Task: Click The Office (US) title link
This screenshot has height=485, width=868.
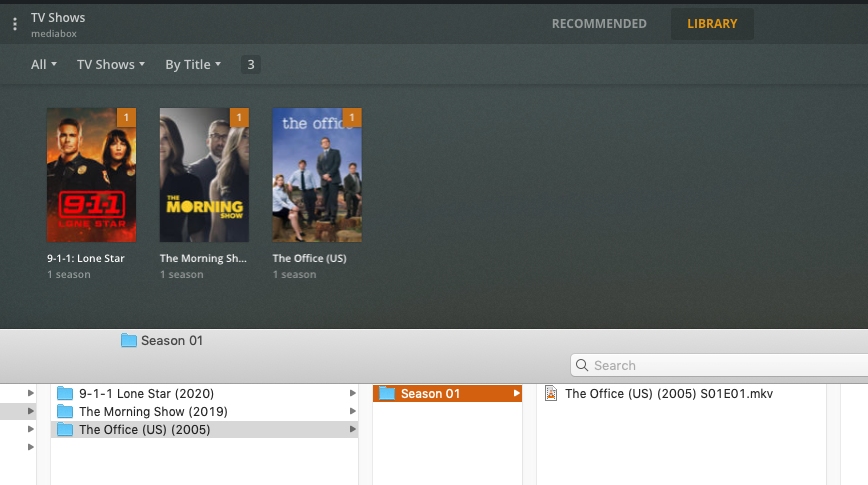Action: (x=309, y=258)
